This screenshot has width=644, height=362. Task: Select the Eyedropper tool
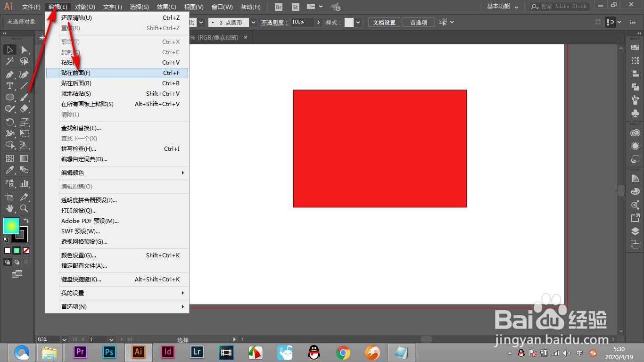click(10, 170)
